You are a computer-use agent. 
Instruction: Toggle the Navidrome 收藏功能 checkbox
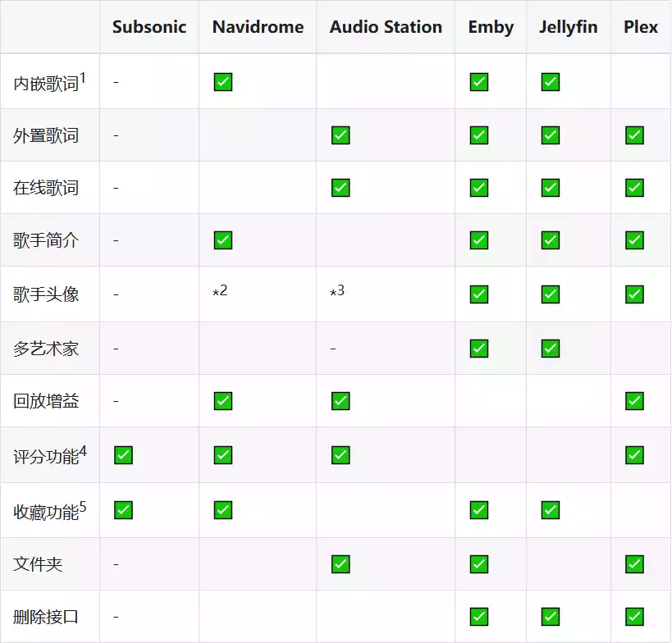tap(222, 509)
